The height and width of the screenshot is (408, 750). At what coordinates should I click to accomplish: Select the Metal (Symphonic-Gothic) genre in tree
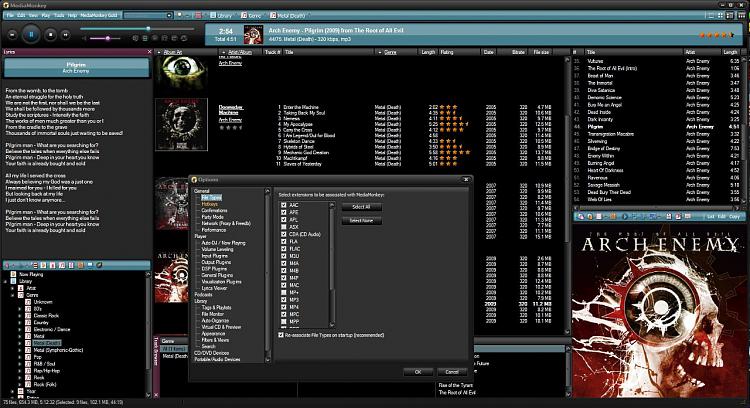click(58, 350)
